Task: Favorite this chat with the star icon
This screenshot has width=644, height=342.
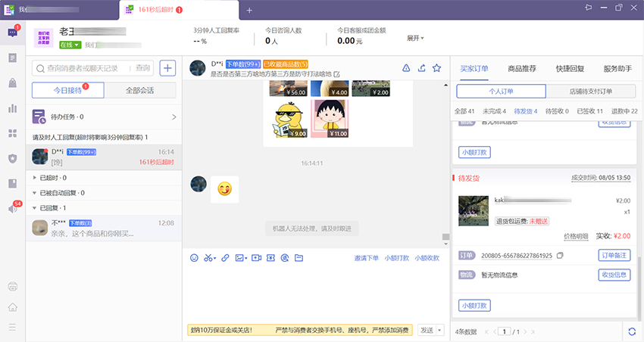Action: pyautogui.click(x=436, y=68)
